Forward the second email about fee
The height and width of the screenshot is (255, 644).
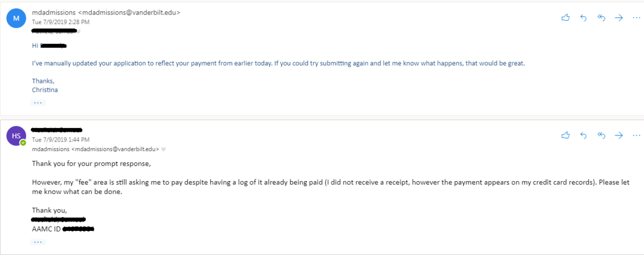coord(618,136)
